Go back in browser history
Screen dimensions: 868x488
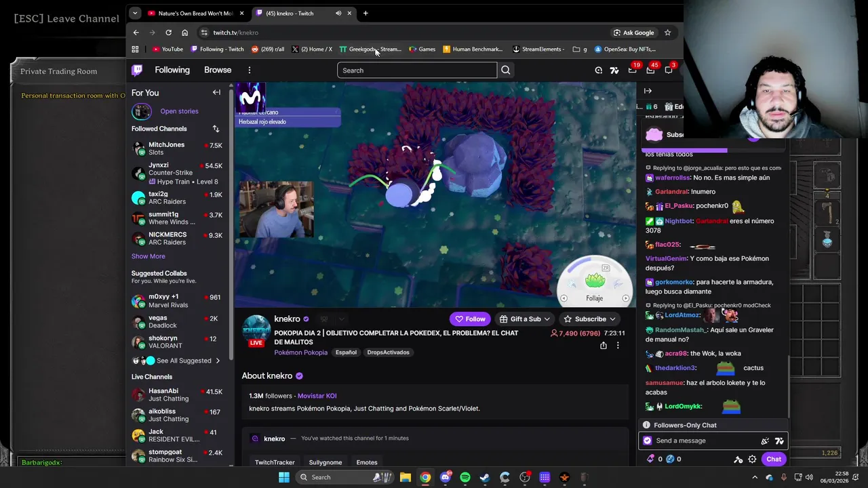tap(136, 33)
